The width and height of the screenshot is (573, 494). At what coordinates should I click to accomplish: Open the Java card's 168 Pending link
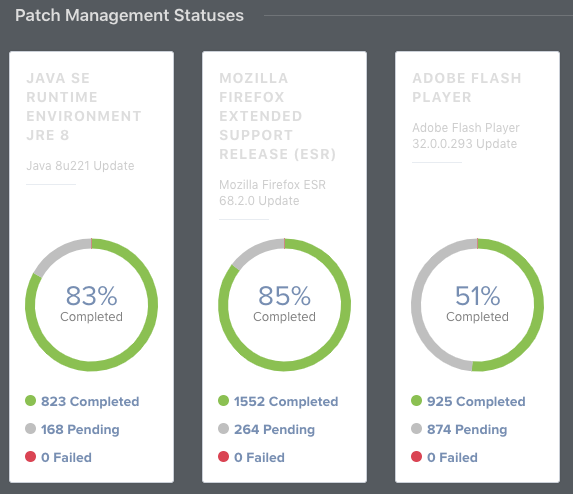point(80,429)
